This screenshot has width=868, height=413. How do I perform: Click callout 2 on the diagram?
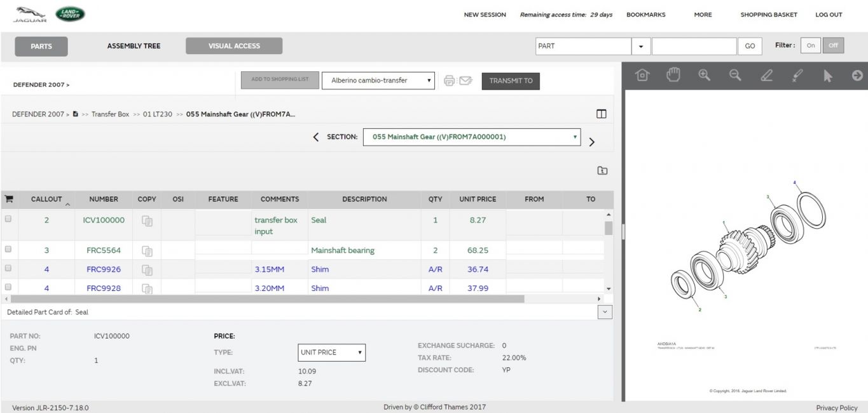[x=700, y=309]
